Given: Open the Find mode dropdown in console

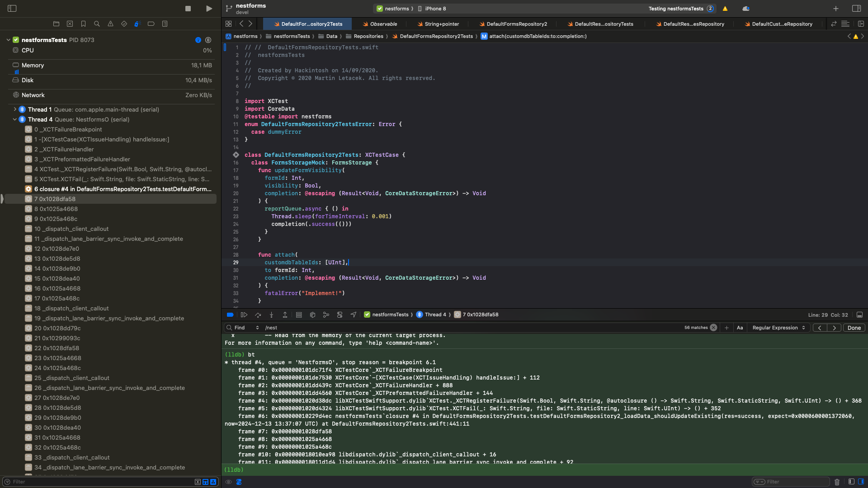Looking at the screenshot, I should [x=246, y=328].
